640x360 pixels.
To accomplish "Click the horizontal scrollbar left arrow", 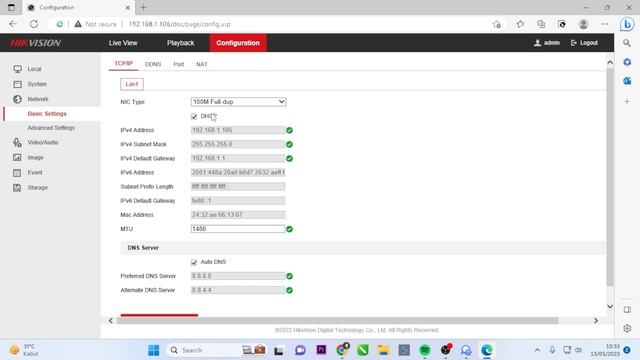I will [111, 320].
